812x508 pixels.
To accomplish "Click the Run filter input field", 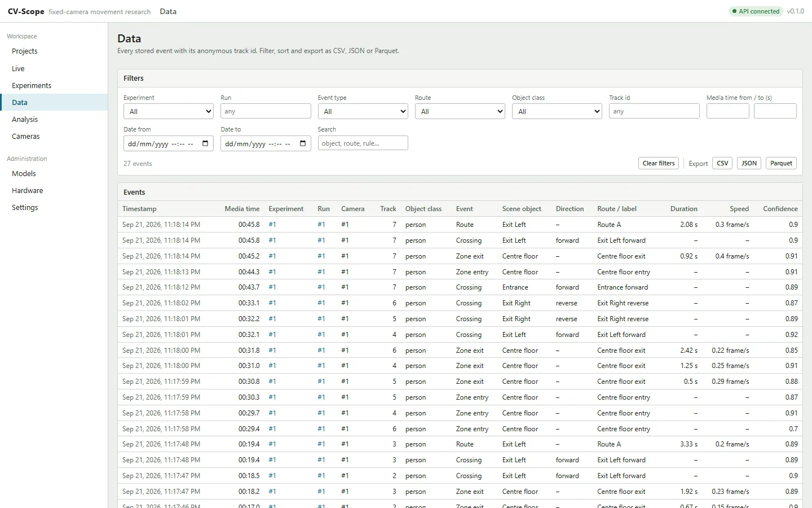I will pos(266,111).
